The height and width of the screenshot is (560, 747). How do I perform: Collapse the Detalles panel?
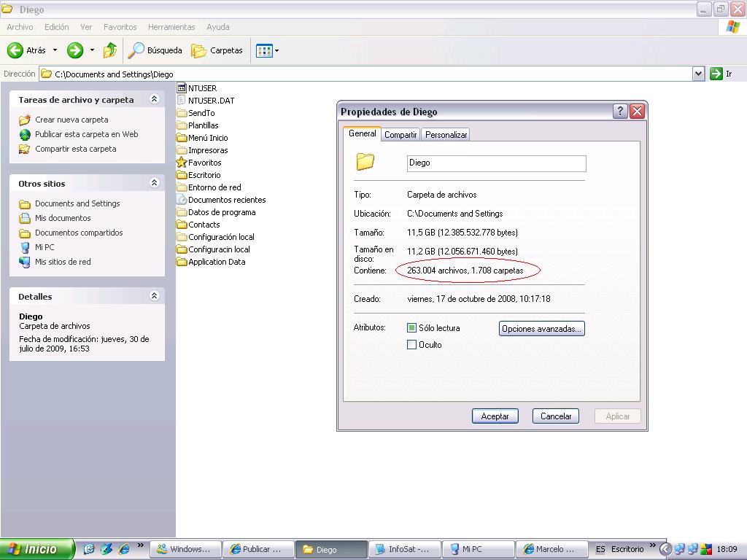click(x=154, y=296)
